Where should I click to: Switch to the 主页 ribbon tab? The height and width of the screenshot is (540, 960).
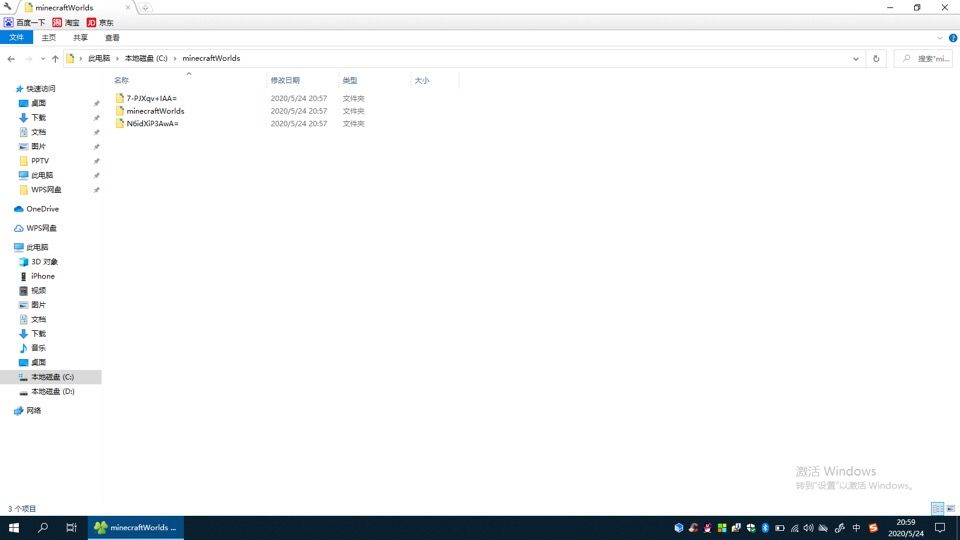[48, 37]
